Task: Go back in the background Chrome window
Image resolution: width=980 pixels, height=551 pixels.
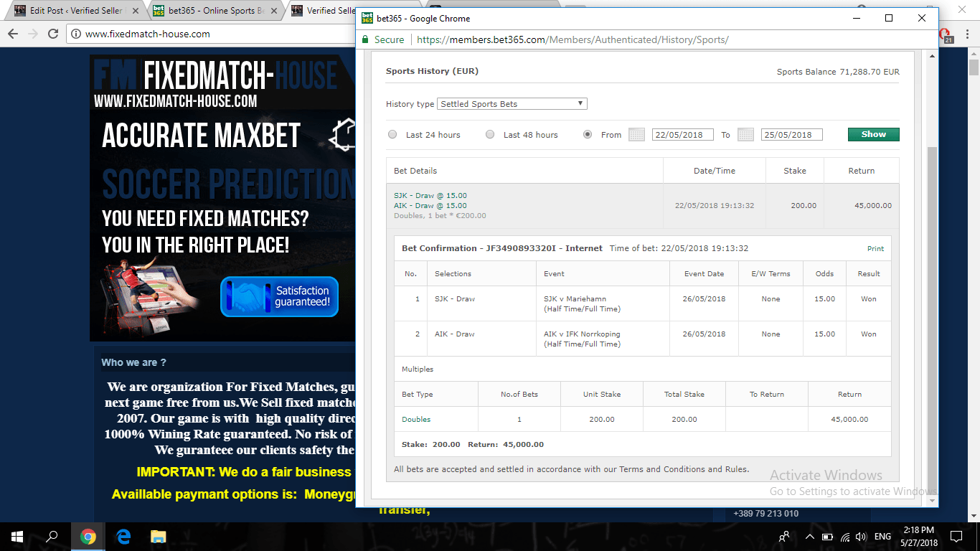Action: (12, 34)
